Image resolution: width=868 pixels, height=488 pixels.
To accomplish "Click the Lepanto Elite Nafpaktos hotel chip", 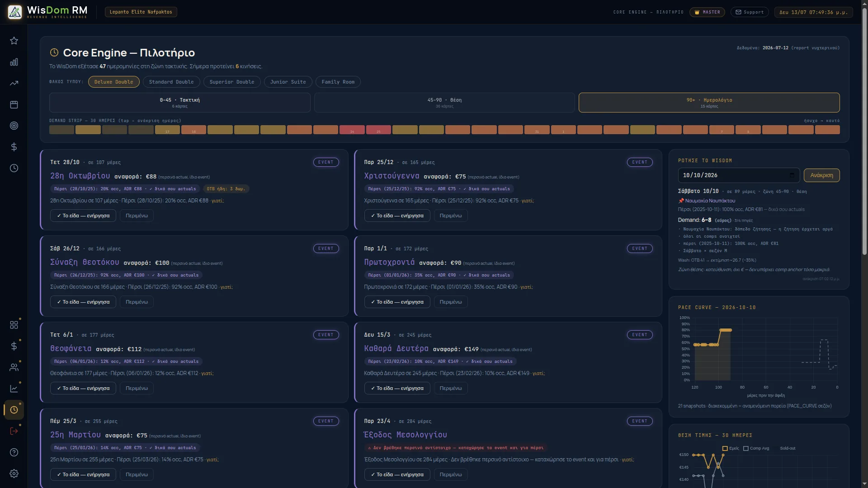I will (x=141, y=12).
